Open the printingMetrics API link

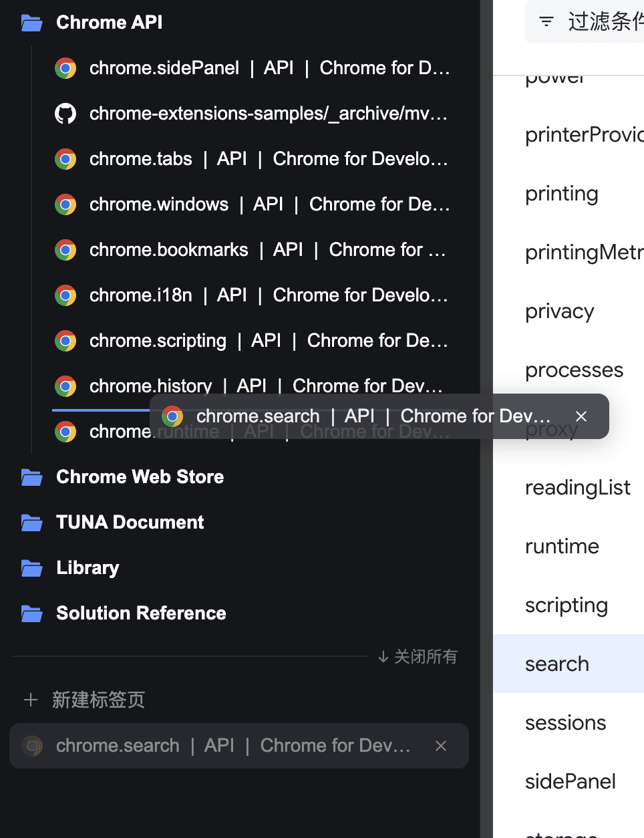584,253
